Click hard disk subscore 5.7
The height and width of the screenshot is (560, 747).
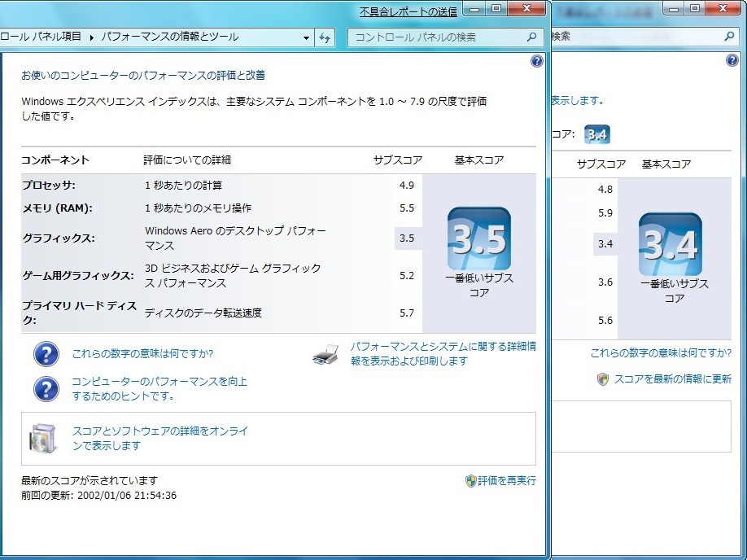click(406, 313)
